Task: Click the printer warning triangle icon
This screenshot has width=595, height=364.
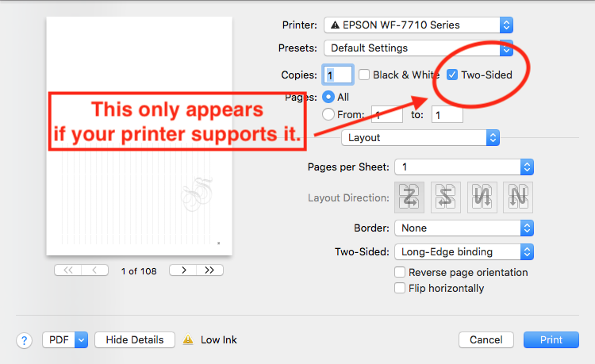Action: (x=335, y=25)
